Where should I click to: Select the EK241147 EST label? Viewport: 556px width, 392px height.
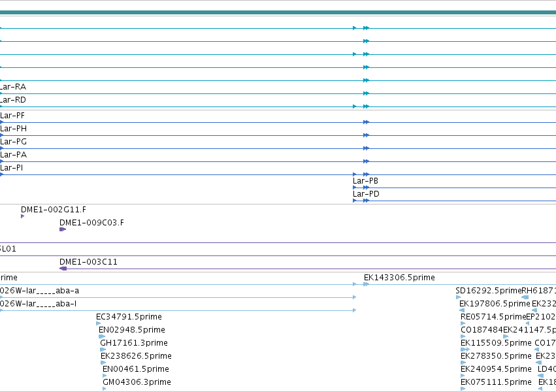point(529,330)
